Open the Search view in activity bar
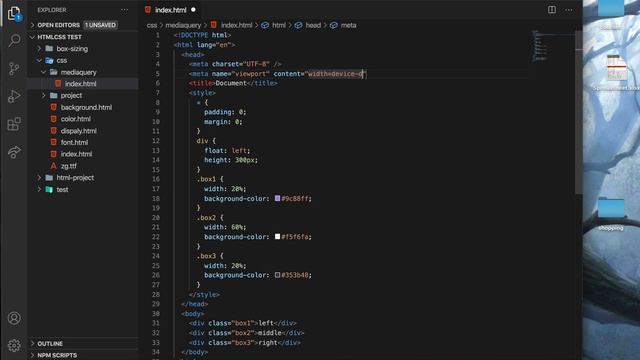 point(14,40)
